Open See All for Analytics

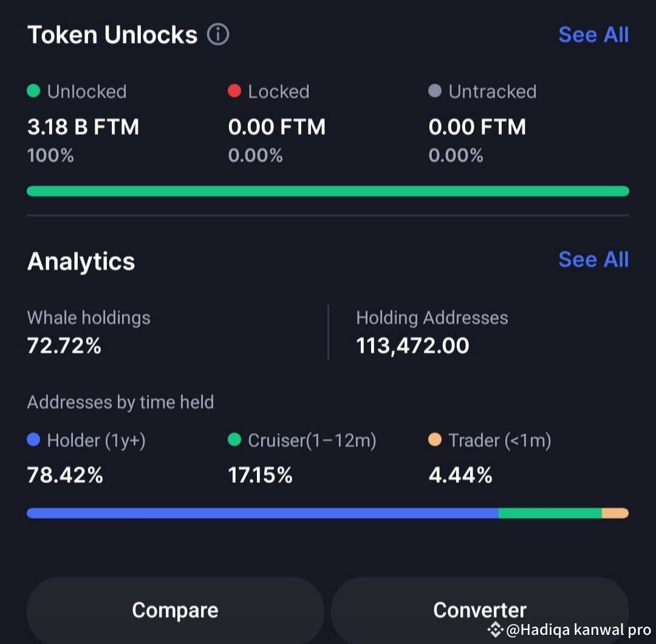(593, 259)
